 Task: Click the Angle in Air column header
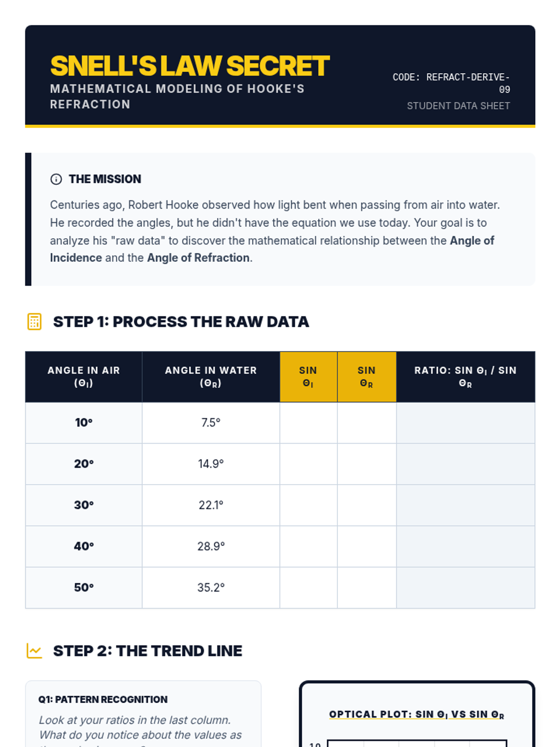click(x=84, y=377)
